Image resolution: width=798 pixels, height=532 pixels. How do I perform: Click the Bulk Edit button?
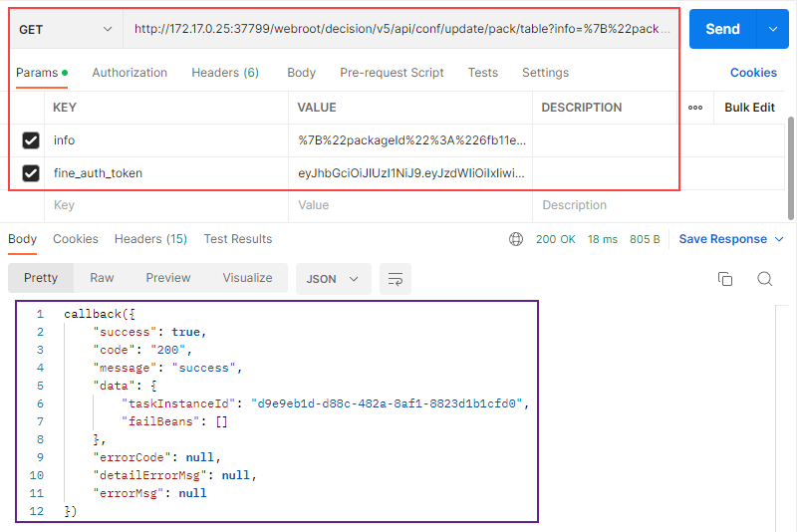[749, 108]
